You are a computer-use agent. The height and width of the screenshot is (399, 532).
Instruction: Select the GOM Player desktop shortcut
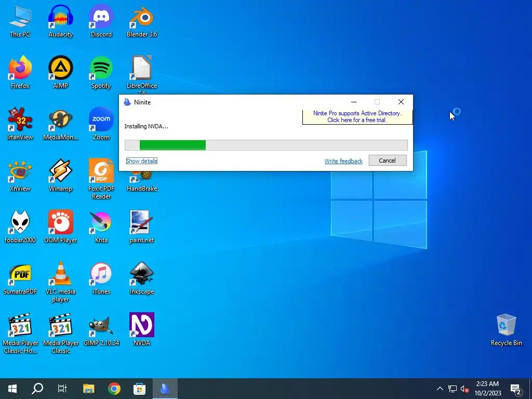coord(60,227)
